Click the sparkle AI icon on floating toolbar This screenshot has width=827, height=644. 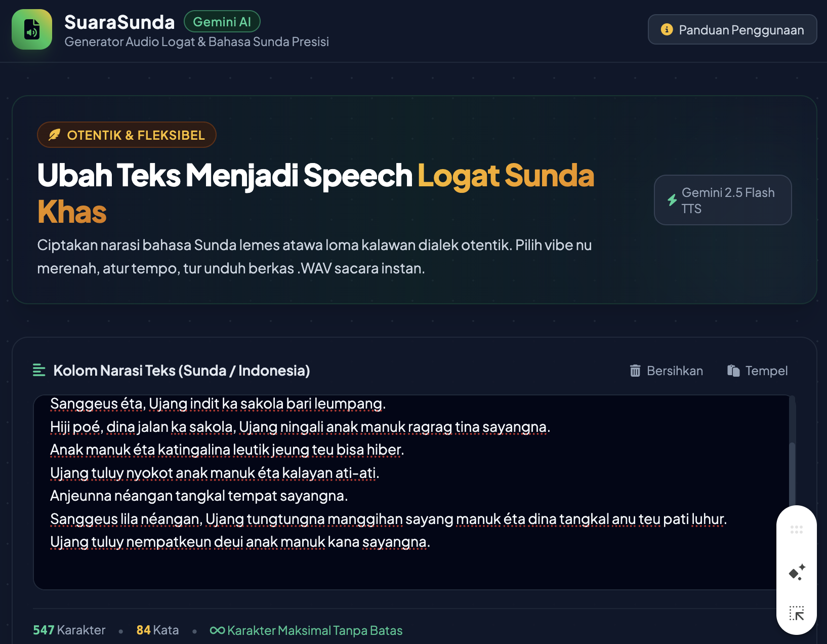click(x=797, y=572)
